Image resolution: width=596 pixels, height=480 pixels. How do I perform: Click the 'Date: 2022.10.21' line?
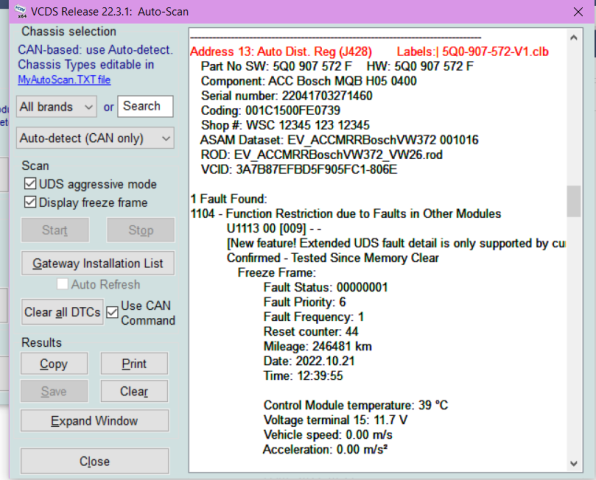(x=309, y=361)
